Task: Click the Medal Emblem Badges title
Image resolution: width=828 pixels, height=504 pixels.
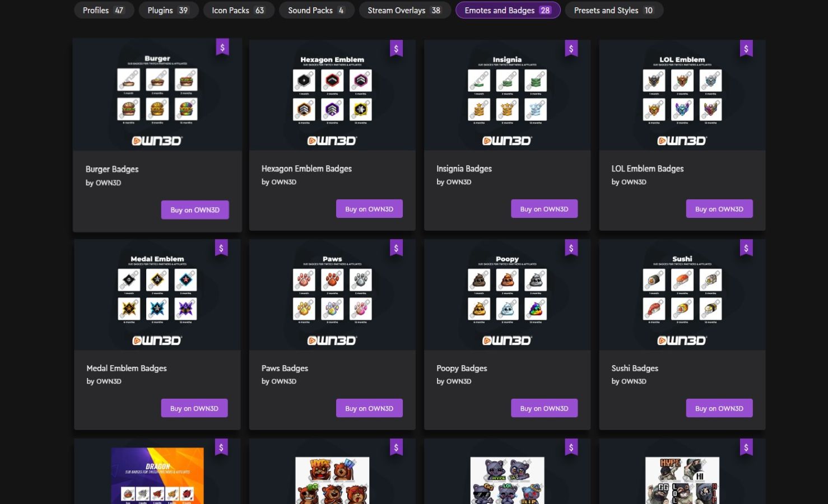Action: click(127, 368)
